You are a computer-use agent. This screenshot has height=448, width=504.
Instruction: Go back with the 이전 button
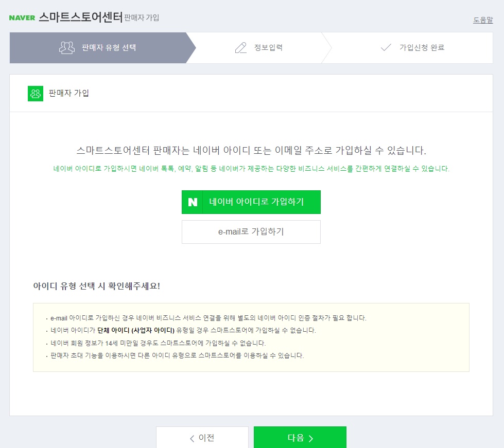[202, 438]
